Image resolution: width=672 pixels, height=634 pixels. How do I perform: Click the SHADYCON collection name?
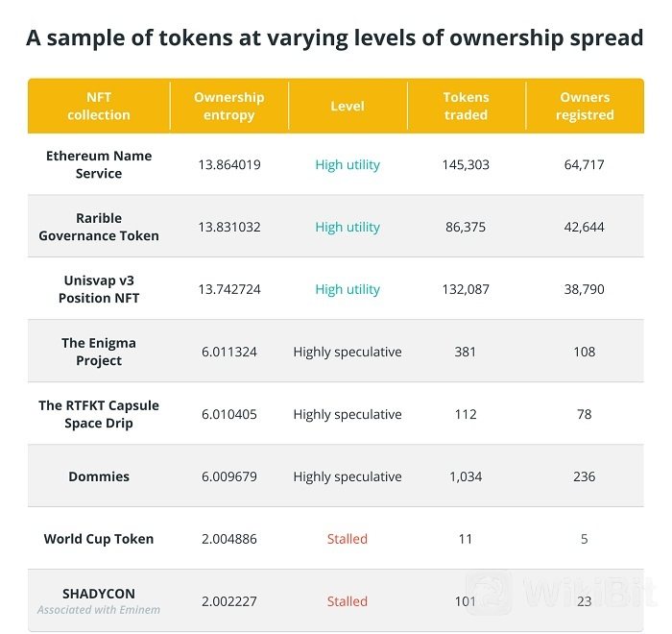point(99,594)
